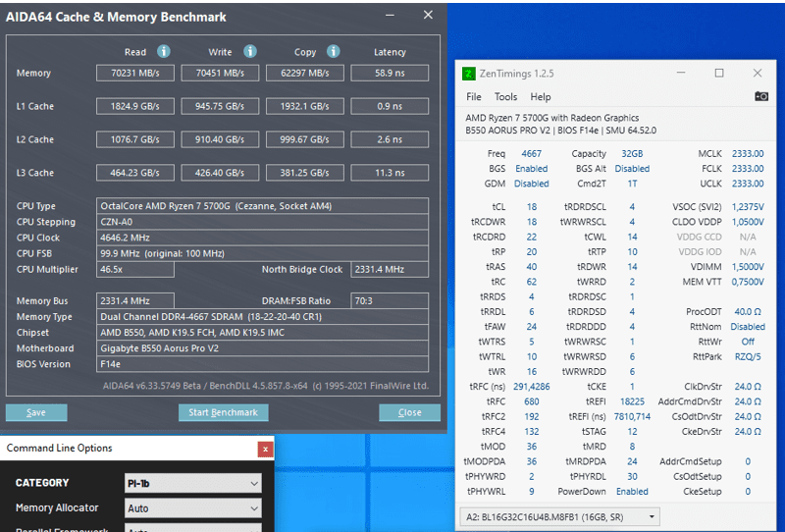Click the Memory Bus value 2331.4 MHz

point(135,300)
